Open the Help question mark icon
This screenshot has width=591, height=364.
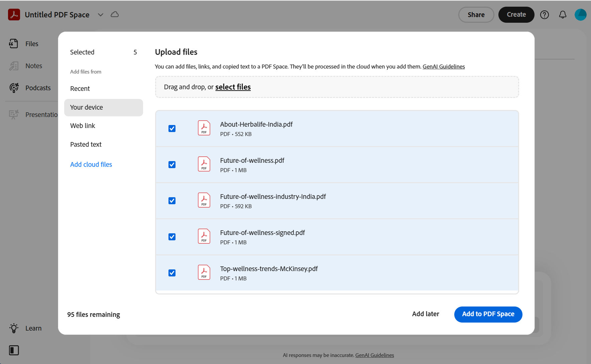point(545,14)
